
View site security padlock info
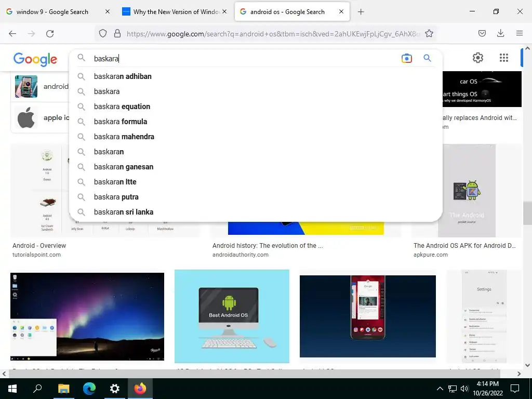pyautogui.click(x=117, y=33)
